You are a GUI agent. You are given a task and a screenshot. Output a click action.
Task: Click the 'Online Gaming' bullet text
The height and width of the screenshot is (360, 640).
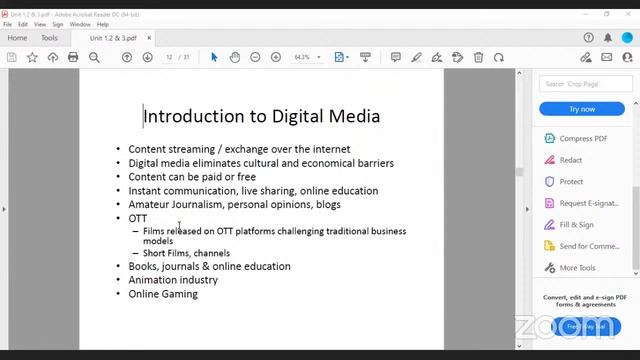point(163,294)
